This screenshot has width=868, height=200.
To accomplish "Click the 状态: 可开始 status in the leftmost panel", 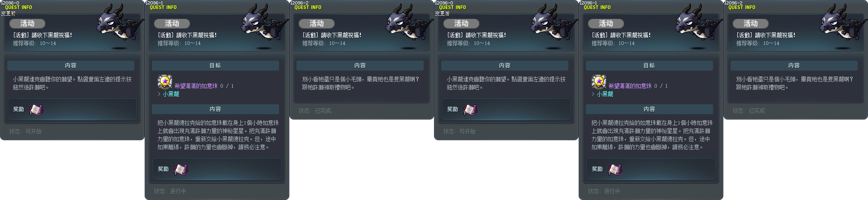I will coord(25,131).
